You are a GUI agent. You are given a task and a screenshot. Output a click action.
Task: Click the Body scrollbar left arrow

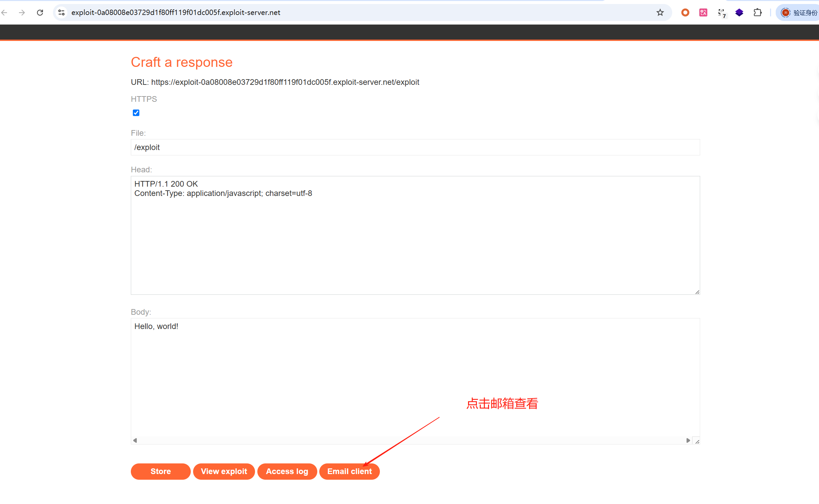pyautogui.click(x=135, y=440)
